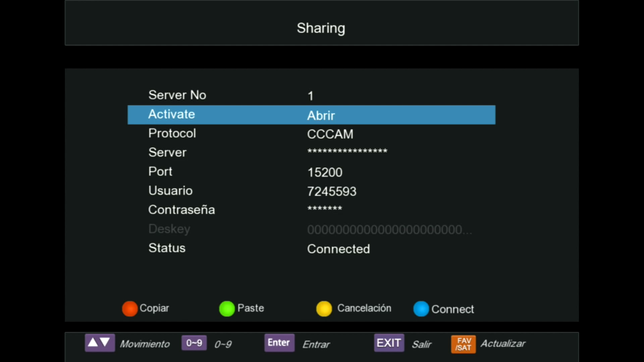Select the Usuario field 7245593
The image size is (644, 362).
click(332, 191)
